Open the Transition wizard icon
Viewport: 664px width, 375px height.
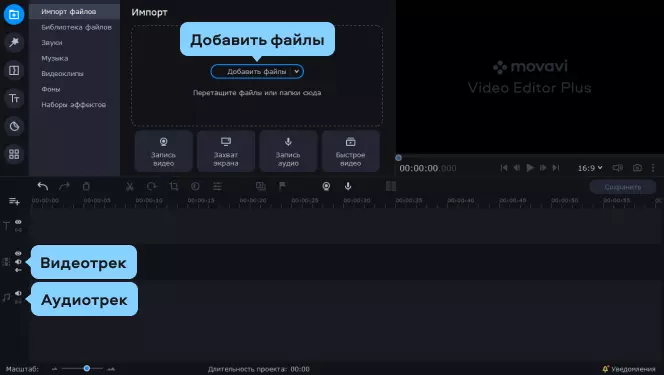point(260,186)
